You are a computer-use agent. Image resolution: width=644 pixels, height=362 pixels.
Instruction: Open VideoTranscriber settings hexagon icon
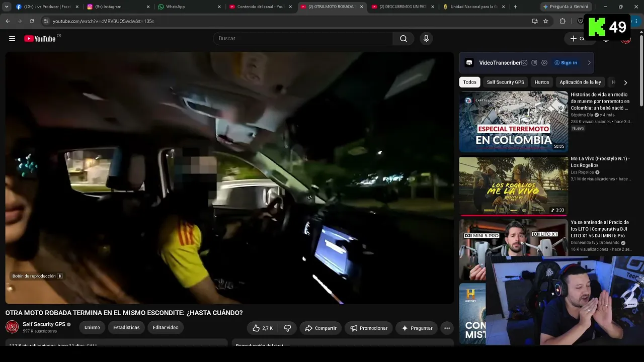point(544,63)
